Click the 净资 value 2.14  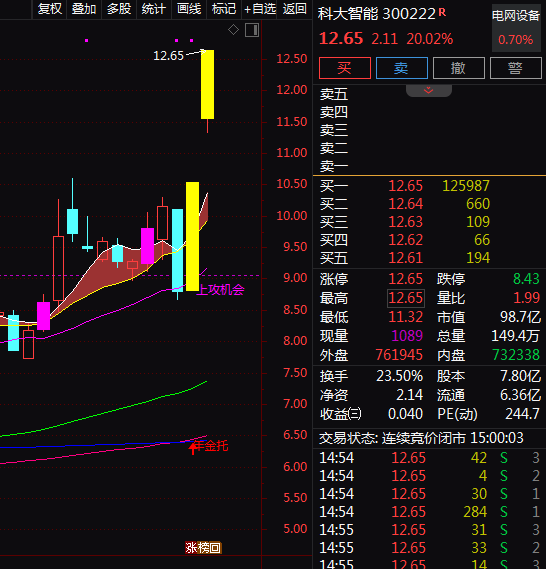point(409,395)
